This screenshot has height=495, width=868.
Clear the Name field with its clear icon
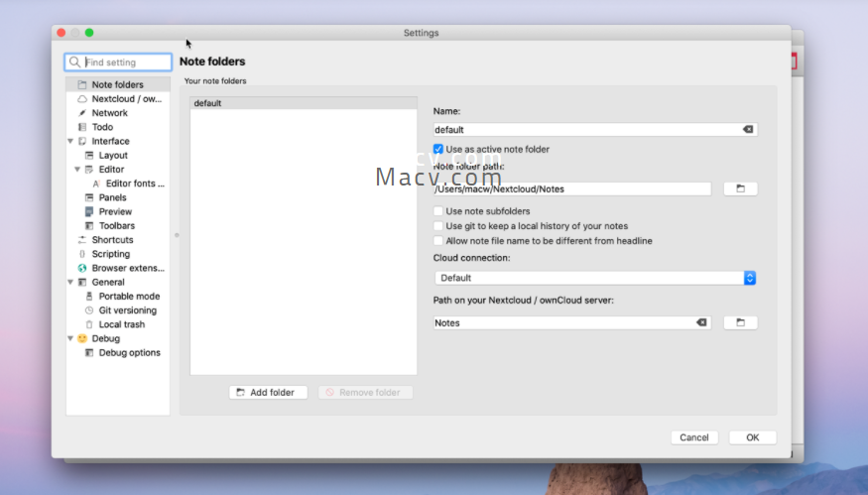[x=748, y=130]
